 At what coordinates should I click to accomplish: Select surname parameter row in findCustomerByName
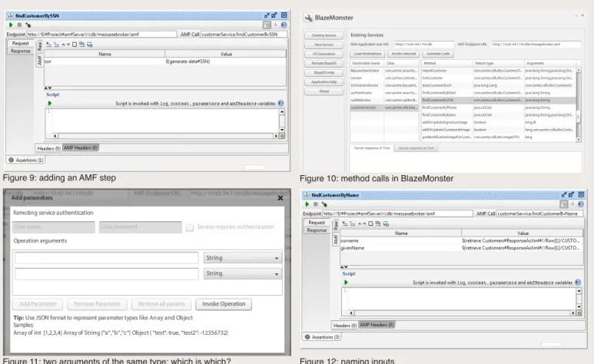coord(461,240)
